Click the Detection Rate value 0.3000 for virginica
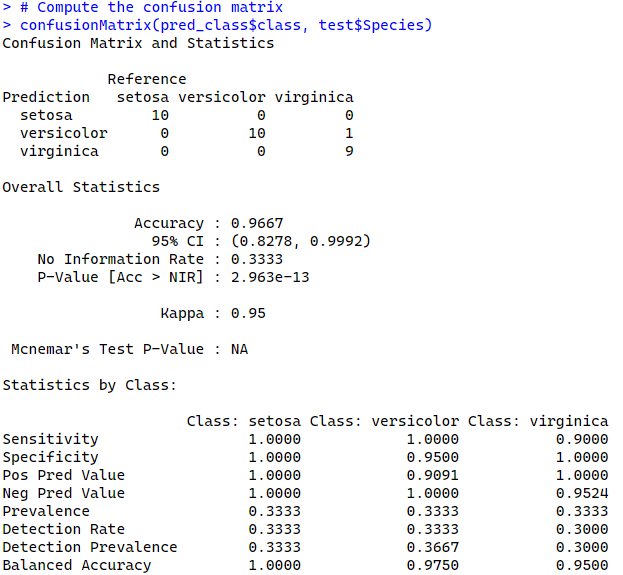 (582, 529)
